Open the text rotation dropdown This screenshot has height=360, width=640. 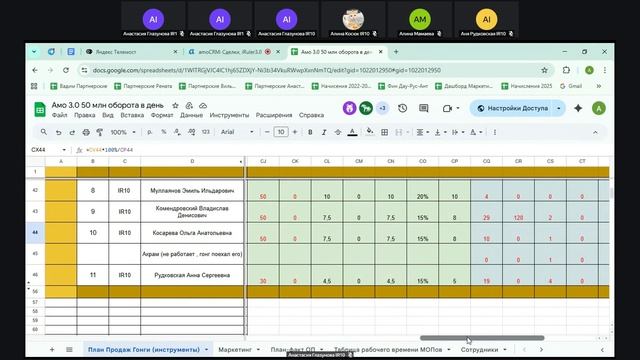[476, 132]
